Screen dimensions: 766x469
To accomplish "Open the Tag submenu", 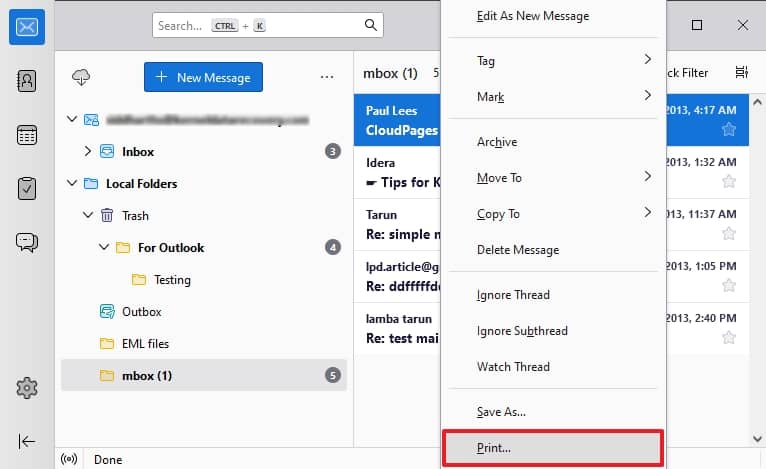I will point(553,61).
